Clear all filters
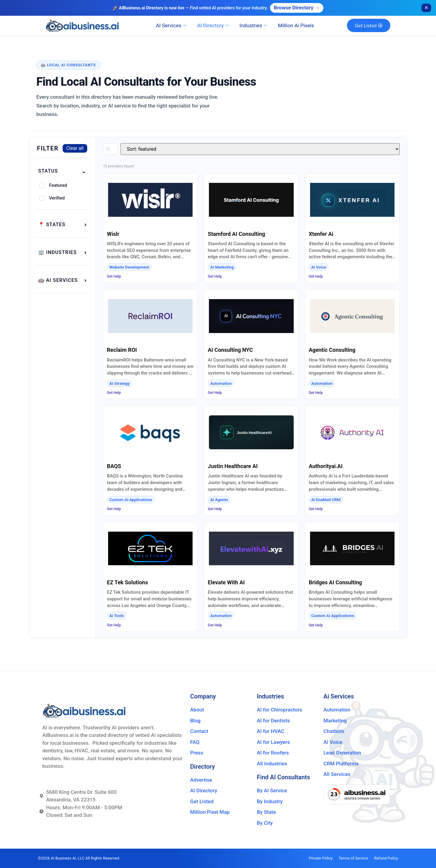This screenshot has width=436, height=868. pyautogui.click(x=75, y=148)
